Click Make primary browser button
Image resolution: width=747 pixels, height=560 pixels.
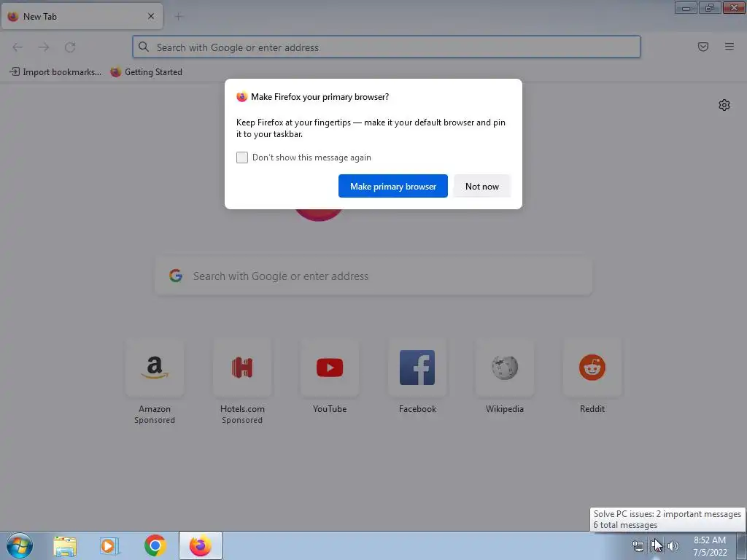click(x=393, y=186)
